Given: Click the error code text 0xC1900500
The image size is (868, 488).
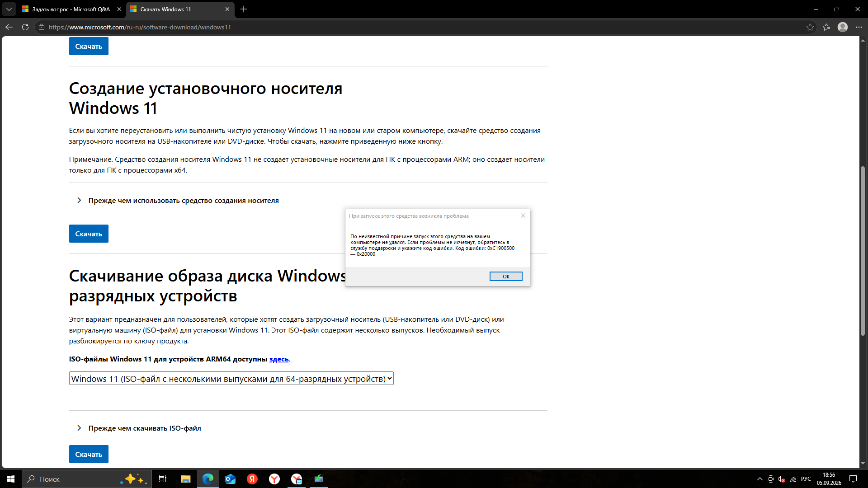Looking at the screenshot, I should click(x=500, y=248).
